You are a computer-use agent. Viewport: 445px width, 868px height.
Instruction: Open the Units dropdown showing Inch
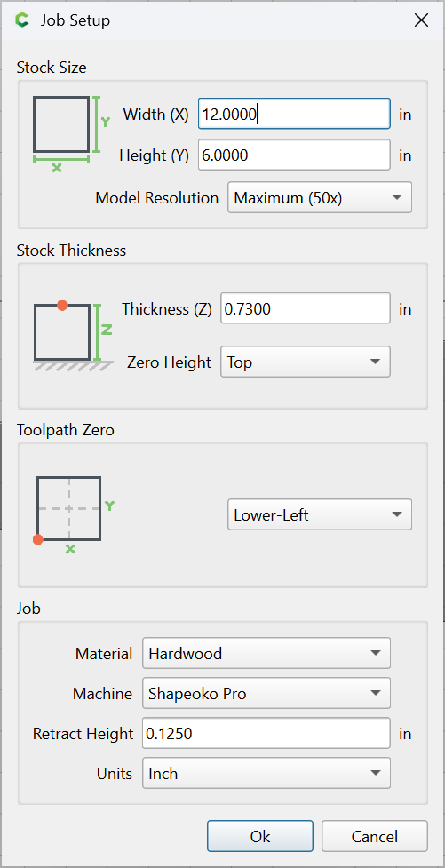[x=266, y=773]
